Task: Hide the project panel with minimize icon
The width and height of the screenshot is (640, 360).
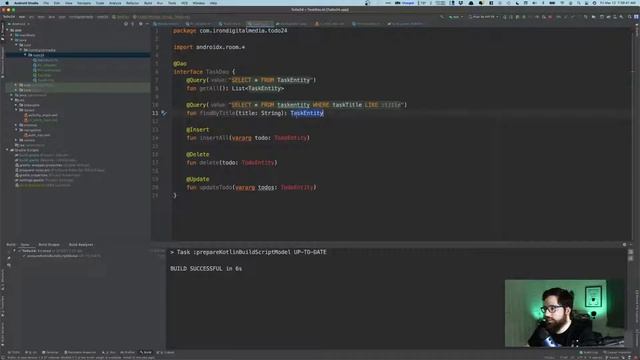Action: 147,24
